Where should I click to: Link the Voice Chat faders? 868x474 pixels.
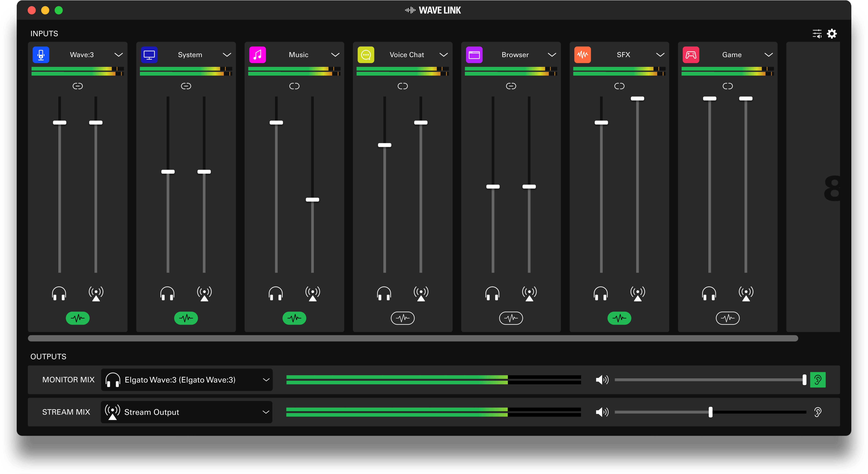(403, 86)
